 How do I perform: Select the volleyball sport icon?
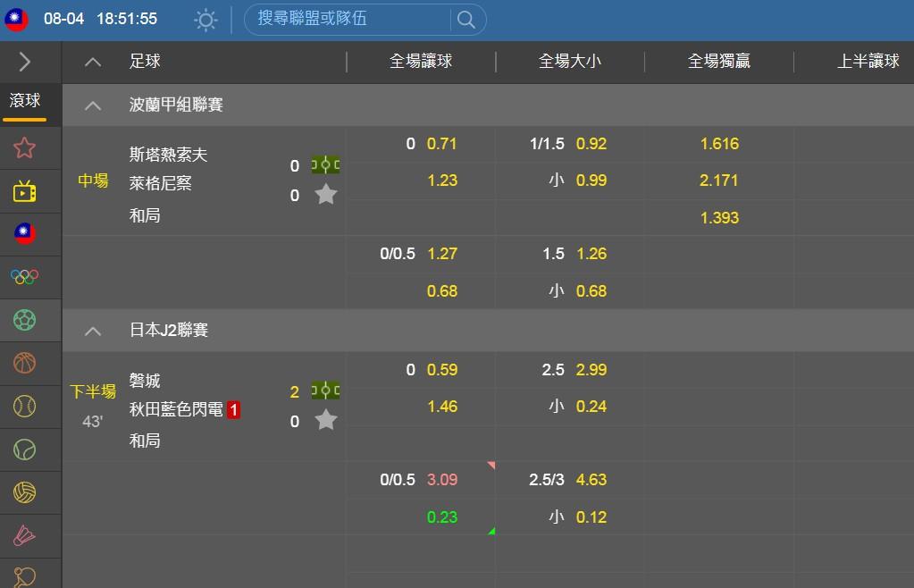[24, 492]
